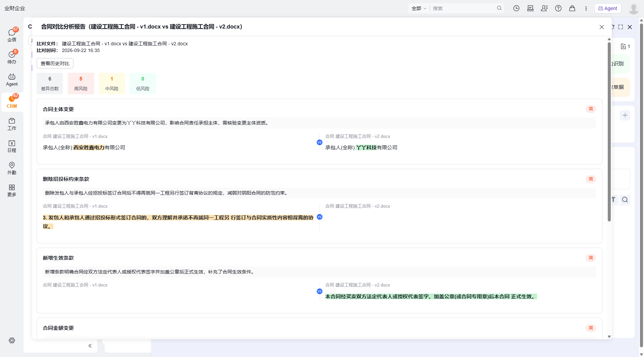644x357 pixels.
Task: Click the 高 risk badge on 合同金额变更
Action: [x=591, y=328]
